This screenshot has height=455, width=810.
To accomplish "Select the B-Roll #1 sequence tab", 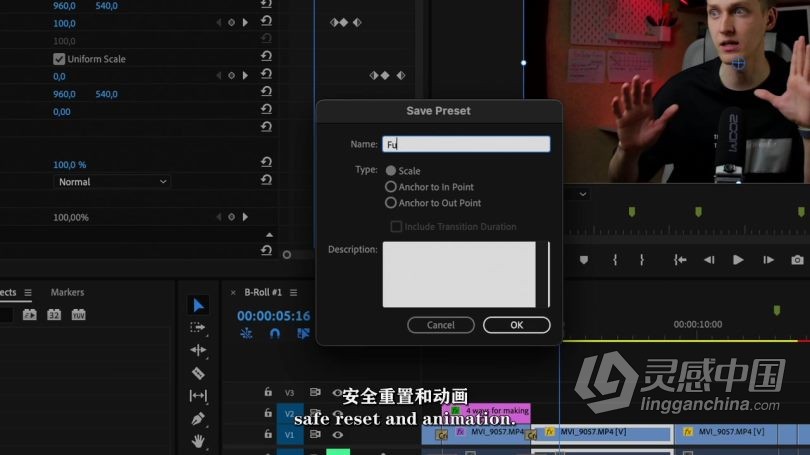I will (x=263, y=292).
